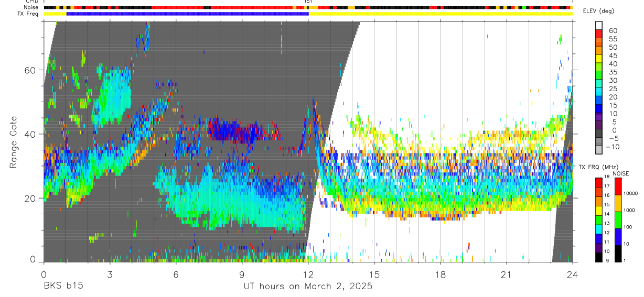This screenshot has width=644, height=297.
Task: Click x-axis tick label 18
Action: coord(441,274)
